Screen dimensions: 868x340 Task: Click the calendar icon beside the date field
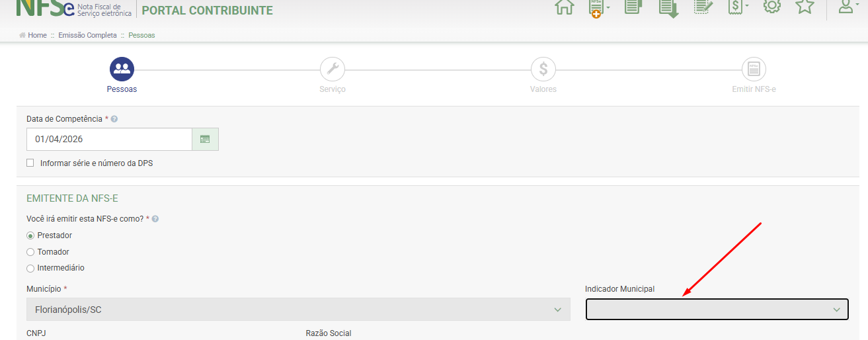pos(205,140)
